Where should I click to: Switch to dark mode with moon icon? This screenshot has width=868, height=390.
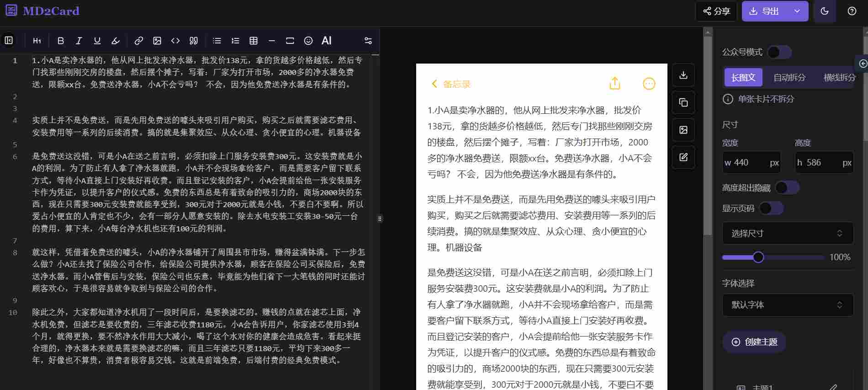coord(825,11)
